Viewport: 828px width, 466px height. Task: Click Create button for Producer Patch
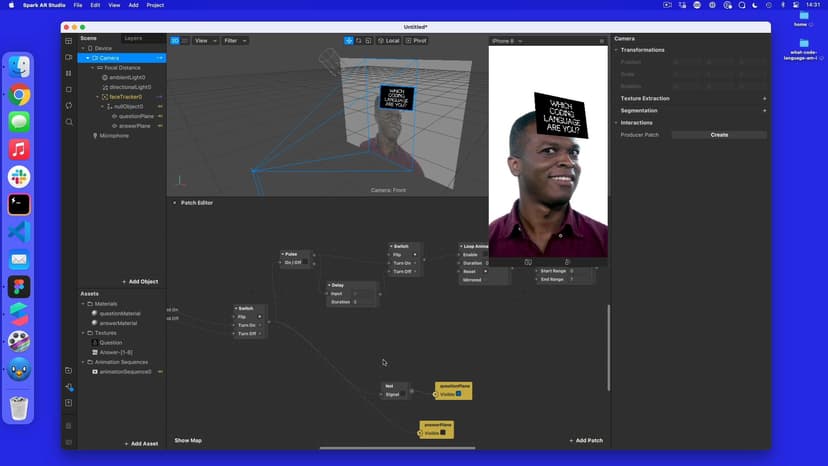tap(719, 135)
